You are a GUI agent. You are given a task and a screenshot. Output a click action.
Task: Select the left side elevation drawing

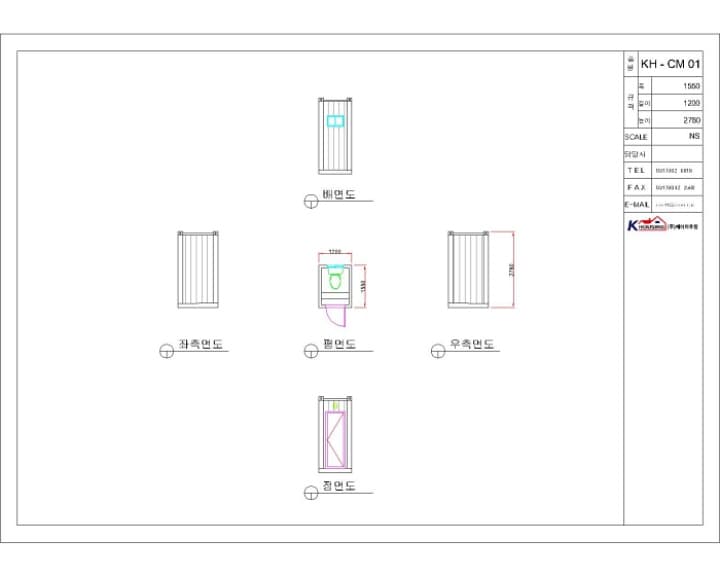point(198,270)
